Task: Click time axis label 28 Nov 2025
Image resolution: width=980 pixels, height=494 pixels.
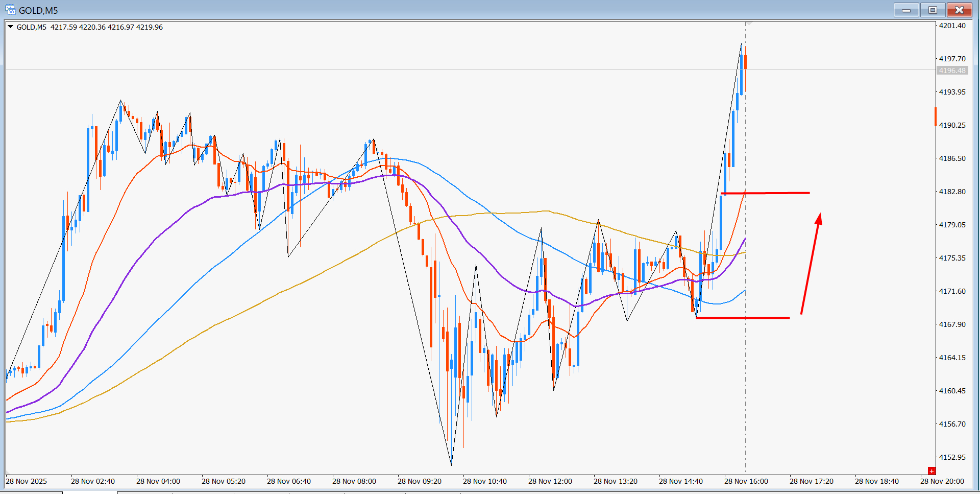Action: coord(27,481)
